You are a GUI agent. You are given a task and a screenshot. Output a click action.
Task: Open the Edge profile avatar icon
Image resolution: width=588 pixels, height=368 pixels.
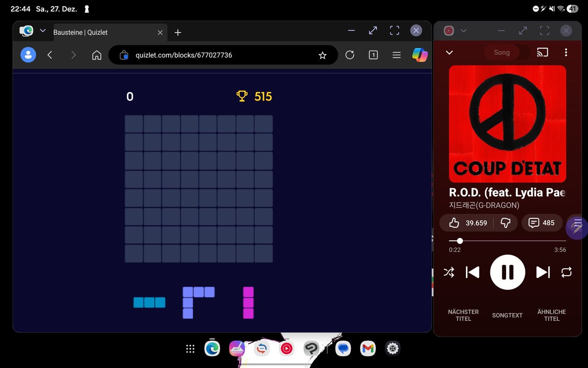(28, 55)
